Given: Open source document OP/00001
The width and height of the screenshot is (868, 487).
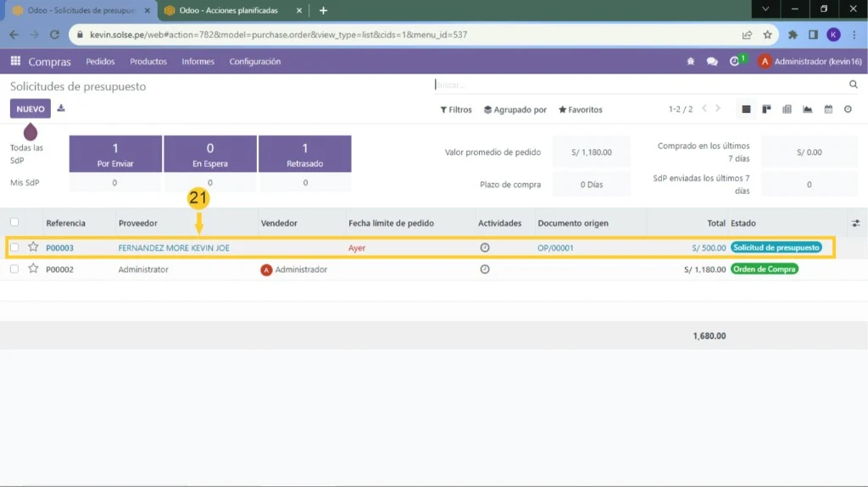Looking at the screenshot, I should [555, 248].
